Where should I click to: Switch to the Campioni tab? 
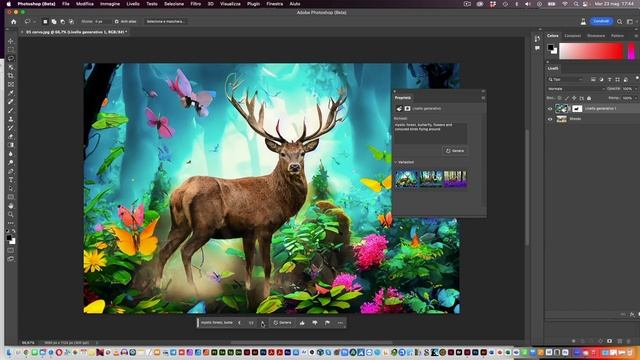coord(572,36)
